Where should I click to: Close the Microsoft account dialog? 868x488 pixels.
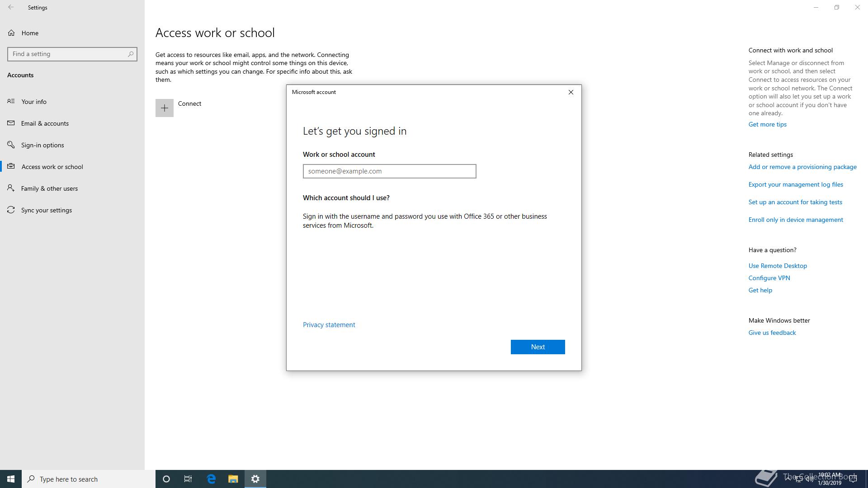571,92
